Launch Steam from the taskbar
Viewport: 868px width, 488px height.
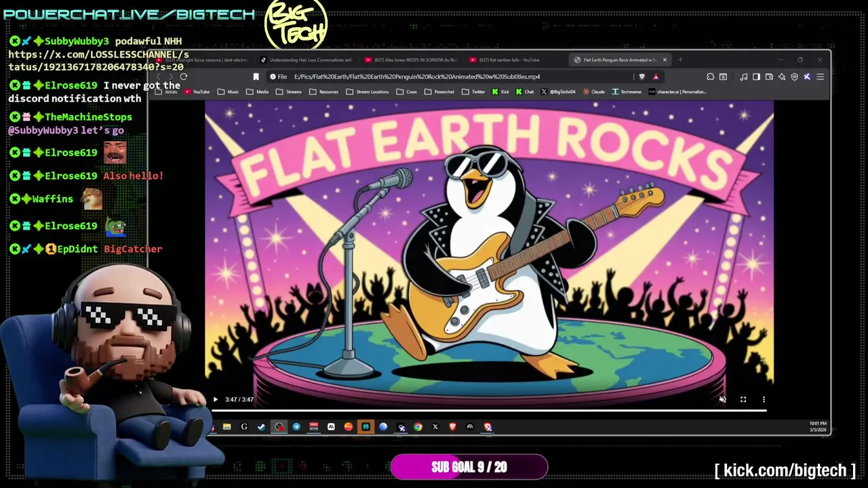(261, 427)
